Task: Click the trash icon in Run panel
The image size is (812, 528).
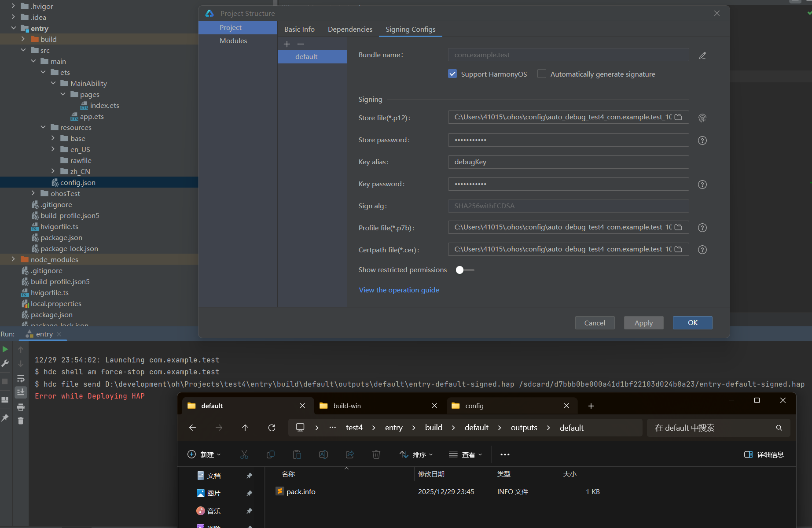Action: (x=21, y=421)
